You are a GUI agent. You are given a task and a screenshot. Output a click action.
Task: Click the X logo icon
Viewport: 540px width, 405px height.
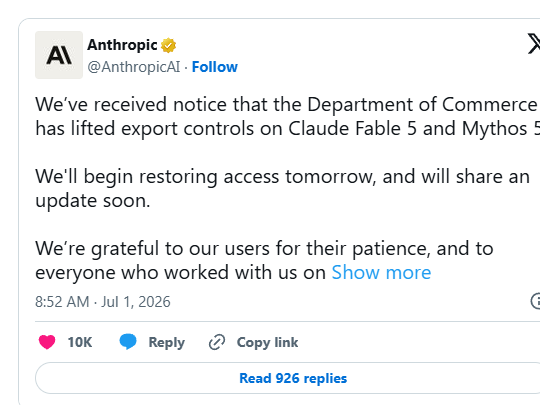(534, 44)
